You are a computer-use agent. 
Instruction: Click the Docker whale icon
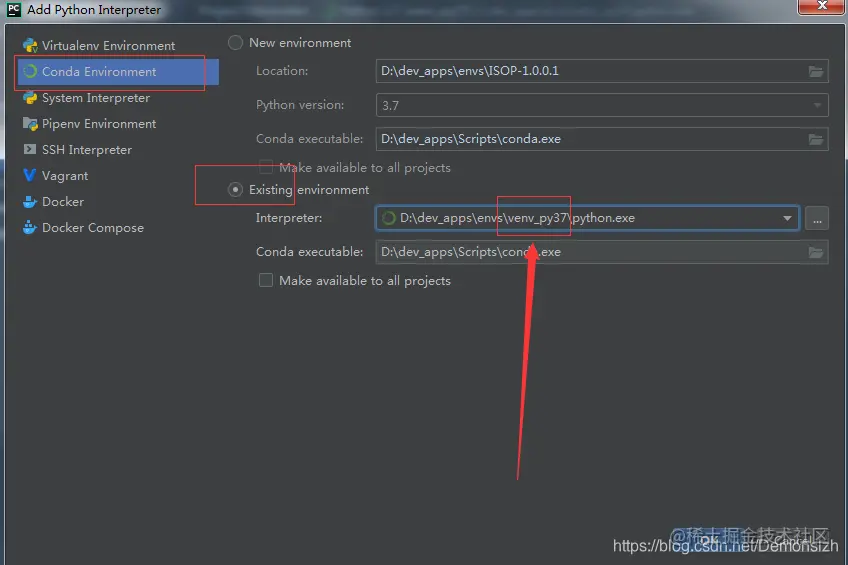point(30,202)
